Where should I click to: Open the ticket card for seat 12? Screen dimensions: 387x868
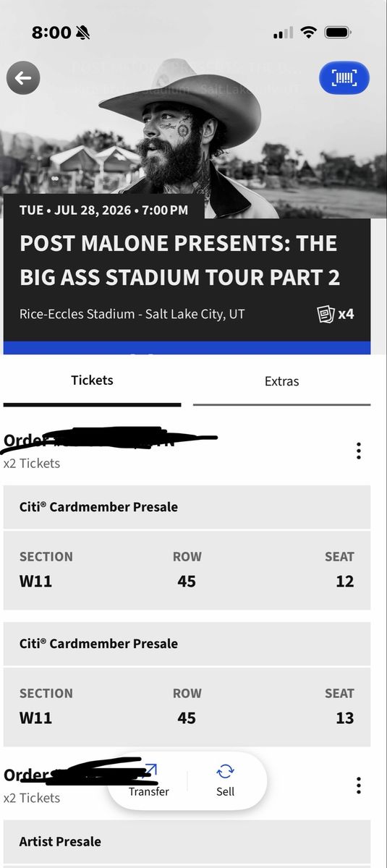[x=187, y=570]
